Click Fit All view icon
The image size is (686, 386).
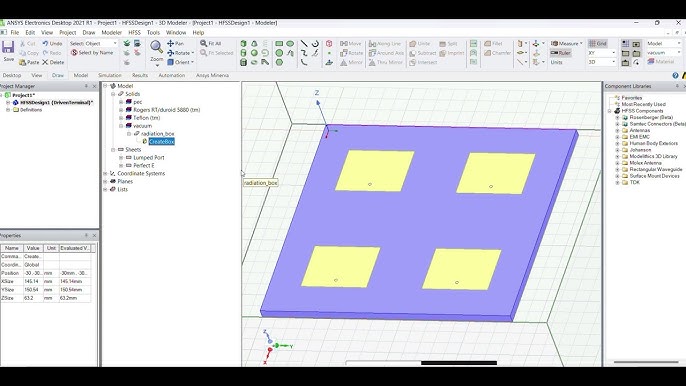point(203,43)
